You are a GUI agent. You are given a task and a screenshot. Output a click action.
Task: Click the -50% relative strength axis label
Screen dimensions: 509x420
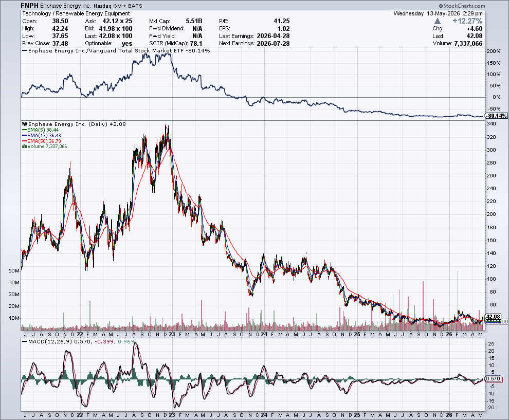[x=495, y=109]
